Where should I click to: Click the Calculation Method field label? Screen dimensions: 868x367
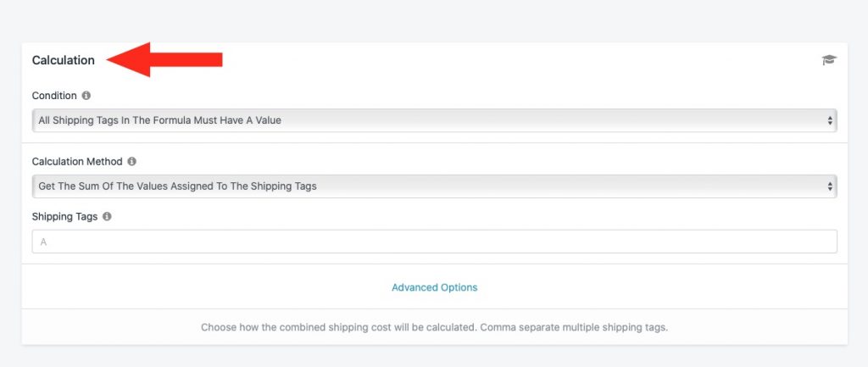(77, 162)
